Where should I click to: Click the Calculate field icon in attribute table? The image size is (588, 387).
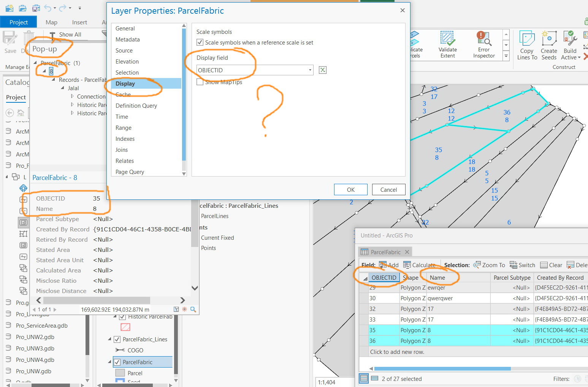tap(407, 265)
